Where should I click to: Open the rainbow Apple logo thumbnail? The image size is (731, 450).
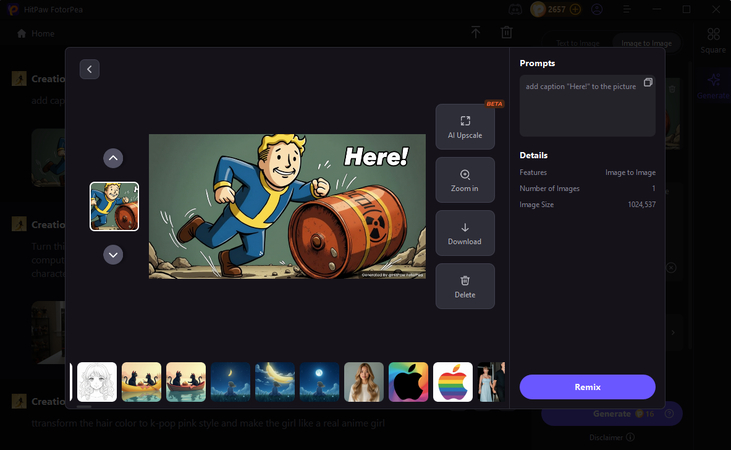453,382
